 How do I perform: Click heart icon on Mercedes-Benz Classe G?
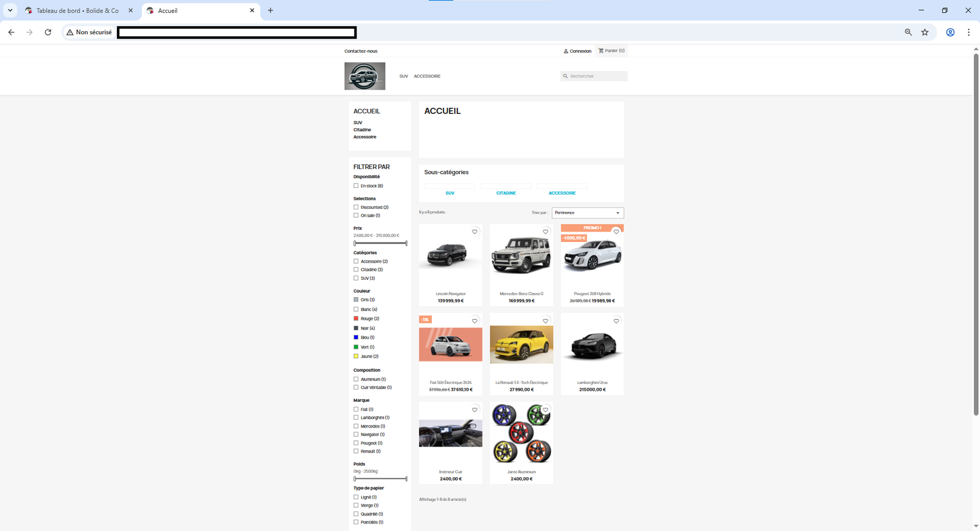(546, 232)
